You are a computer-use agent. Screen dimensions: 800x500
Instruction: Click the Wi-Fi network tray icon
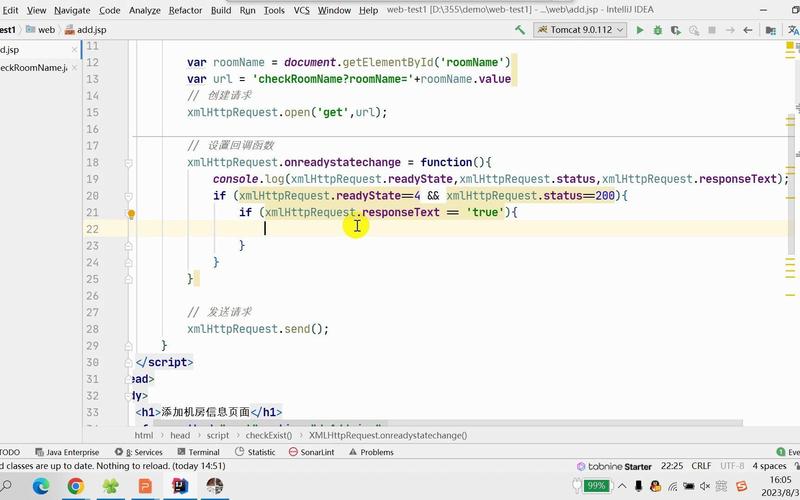coord(672,487)
